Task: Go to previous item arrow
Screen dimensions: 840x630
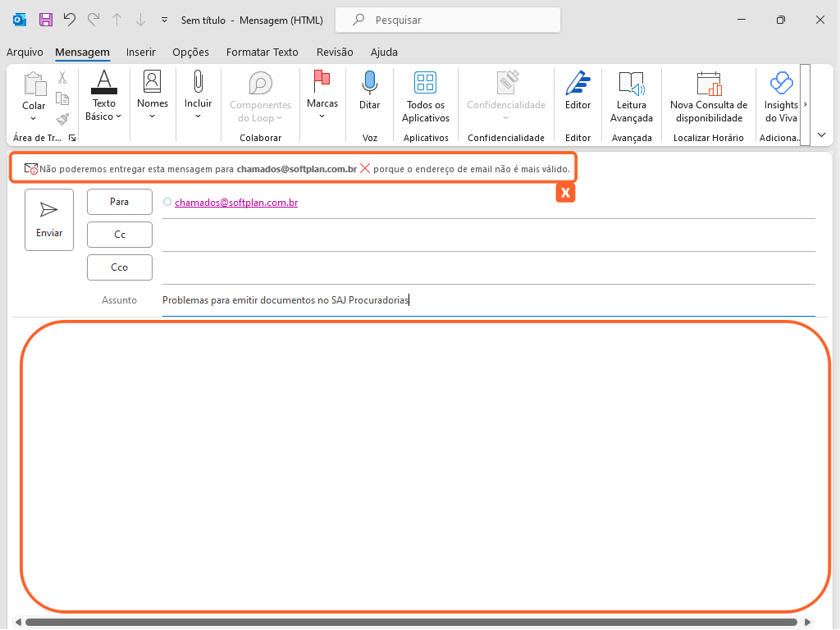Action: coord(116,20)
